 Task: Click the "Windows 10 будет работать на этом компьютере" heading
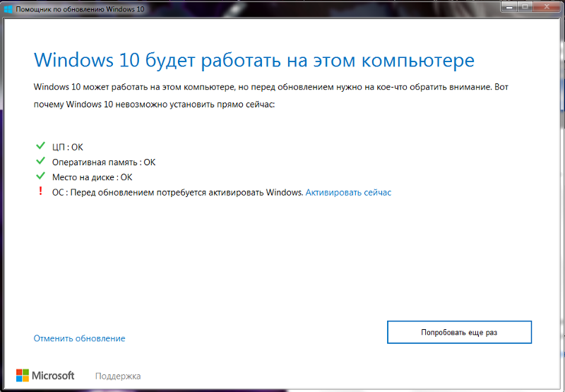[254, 60]
